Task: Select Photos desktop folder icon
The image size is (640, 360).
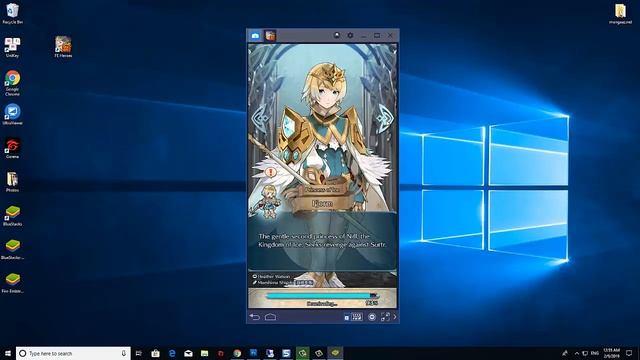Action: tap(12, 182)
